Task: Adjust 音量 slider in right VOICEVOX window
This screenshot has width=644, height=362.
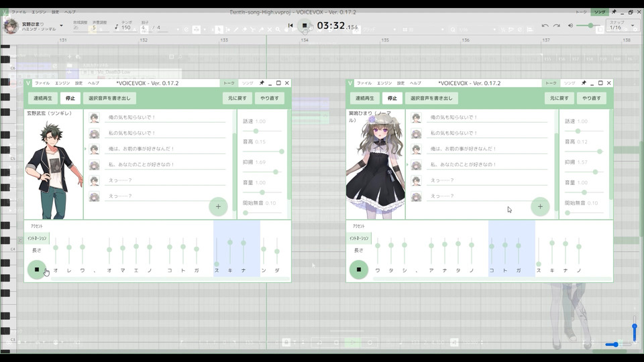Action: click(584, 192)
